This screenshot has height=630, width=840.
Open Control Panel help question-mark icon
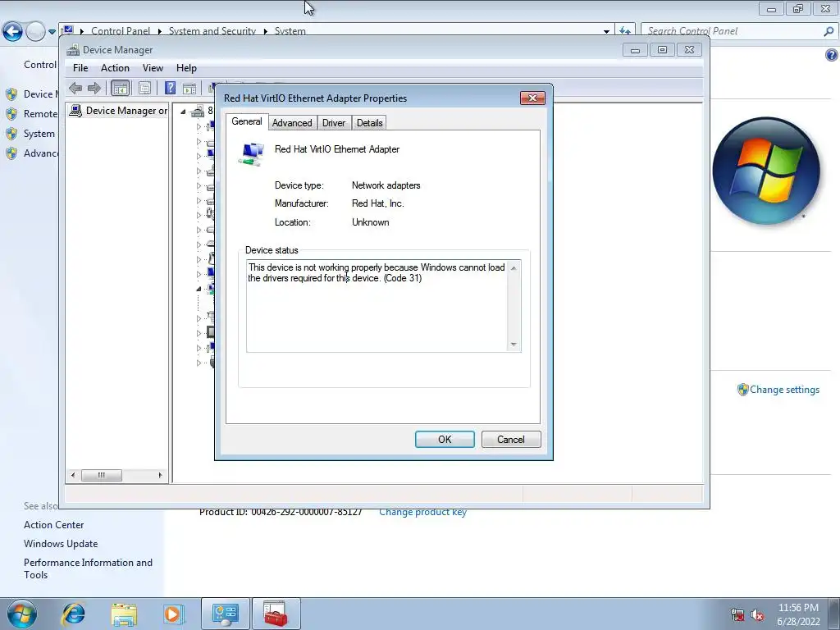pyautogui.click(x=832, y=55)
